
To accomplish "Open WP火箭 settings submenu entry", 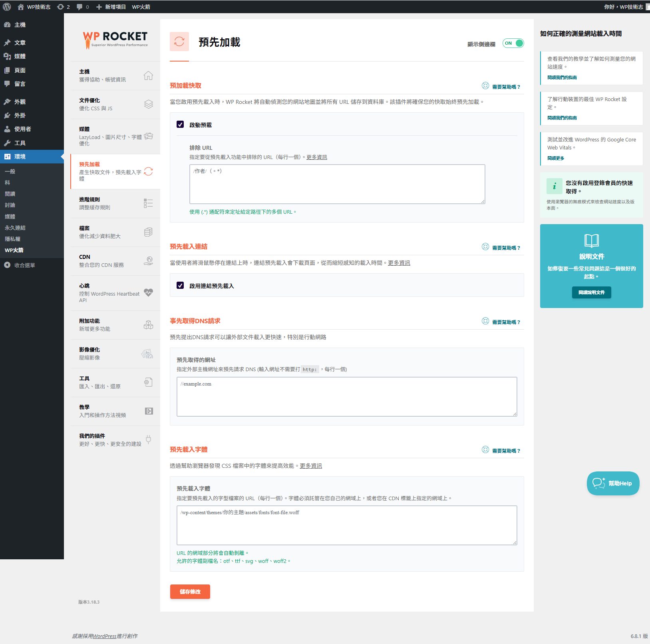I will (14, 250).
